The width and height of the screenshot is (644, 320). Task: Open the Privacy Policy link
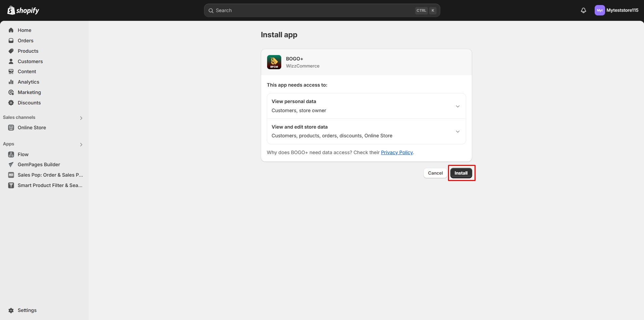(x=397, y=152)
